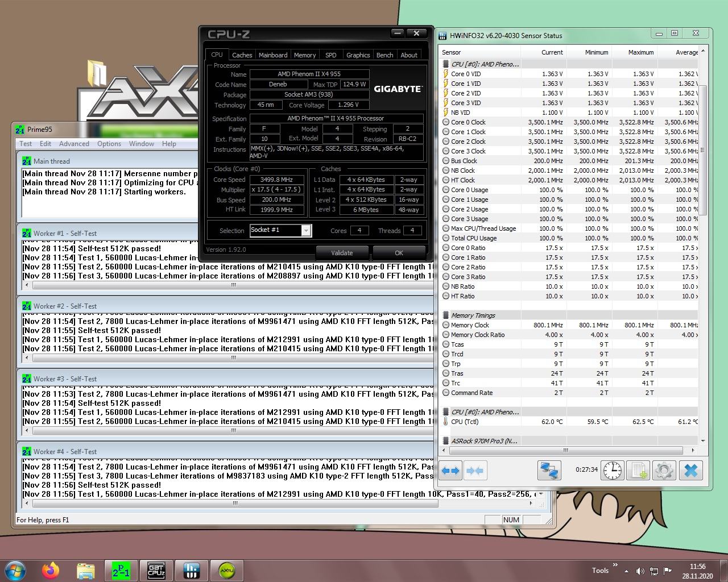
Task: Click the HWiNFO horizontal scrollbar thumb
Action: [565, 450]
